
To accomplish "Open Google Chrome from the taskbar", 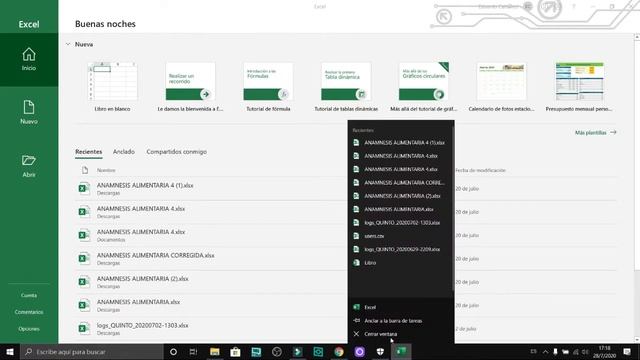I will pos(339,352).
